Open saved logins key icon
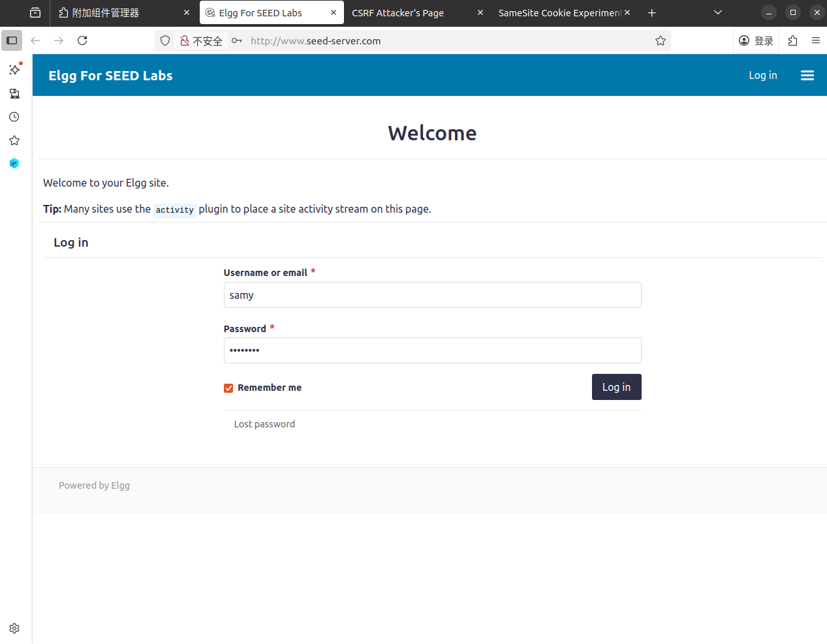This screenshot has width=827, height=644. pyautogui.click(x=237, y=40)
